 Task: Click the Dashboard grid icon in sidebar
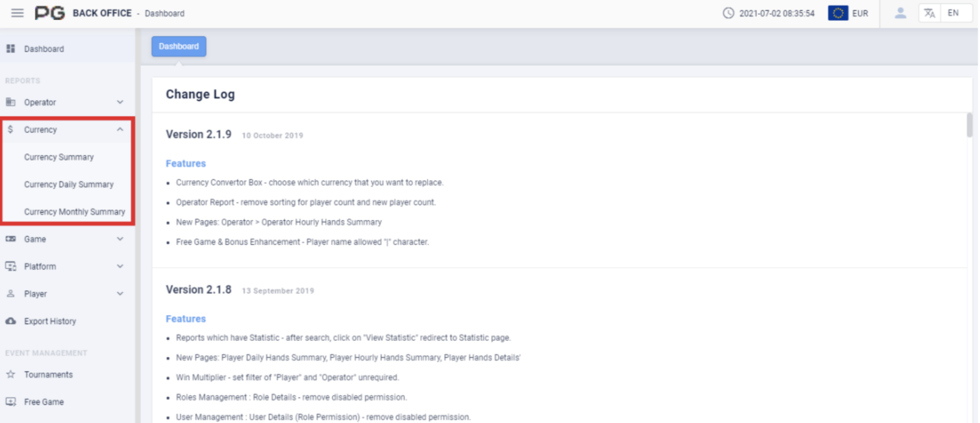11,49
